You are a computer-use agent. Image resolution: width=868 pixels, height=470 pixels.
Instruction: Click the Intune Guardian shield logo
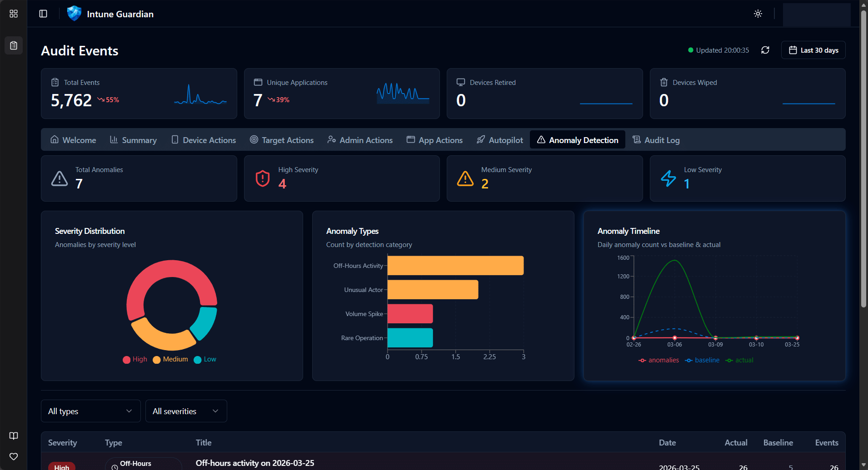coord(74,14)
